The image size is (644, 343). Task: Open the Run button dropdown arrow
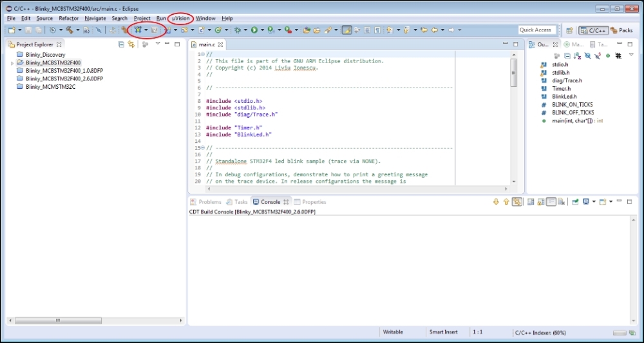point(262,30)
